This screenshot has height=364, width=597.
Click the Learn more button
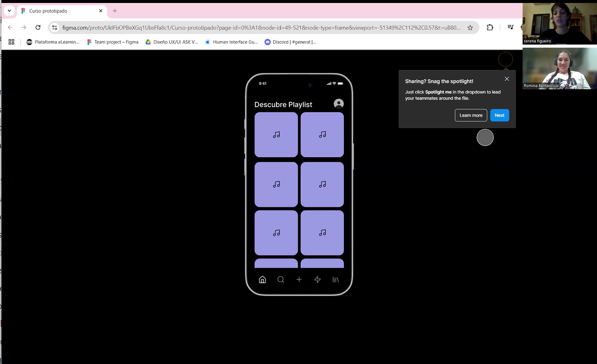click(470, 115)
